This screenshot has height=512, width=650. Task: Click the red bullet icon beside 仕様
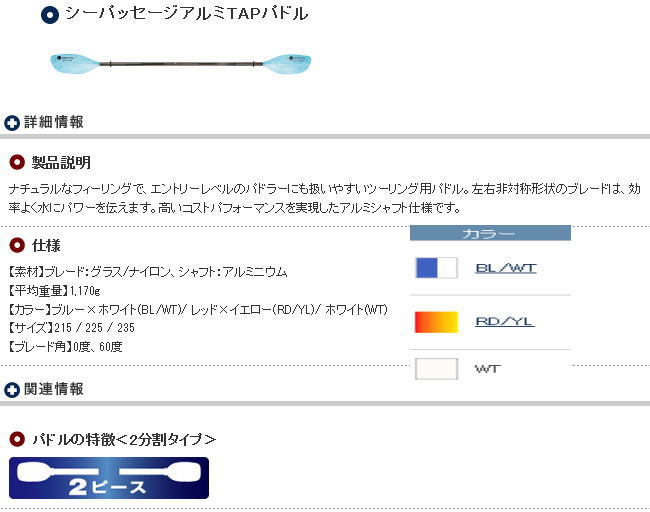point(17,245)
